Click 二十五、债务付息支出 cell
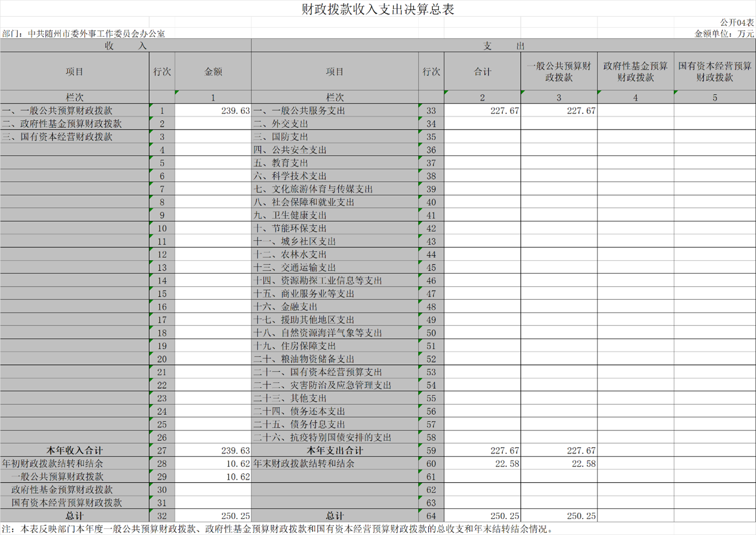Viewport: 756px width, 535px height. point(335,424)
